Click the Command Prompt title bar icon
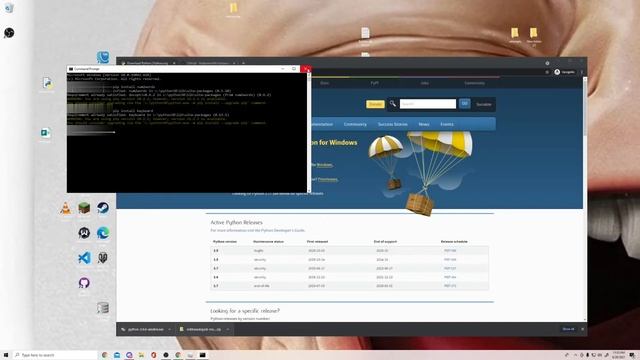The image size is (640, 360). 71,69
